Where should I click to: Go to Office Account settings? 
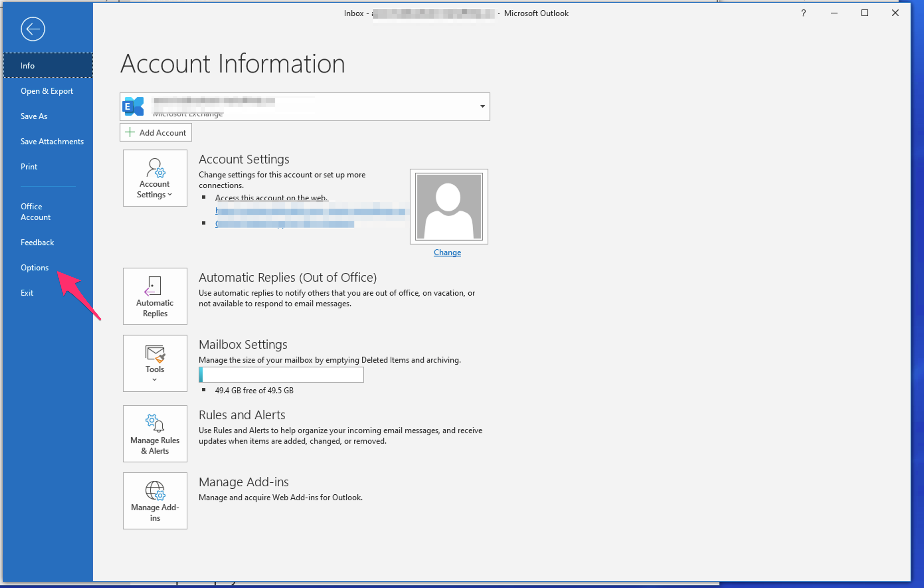click(35, 212)
